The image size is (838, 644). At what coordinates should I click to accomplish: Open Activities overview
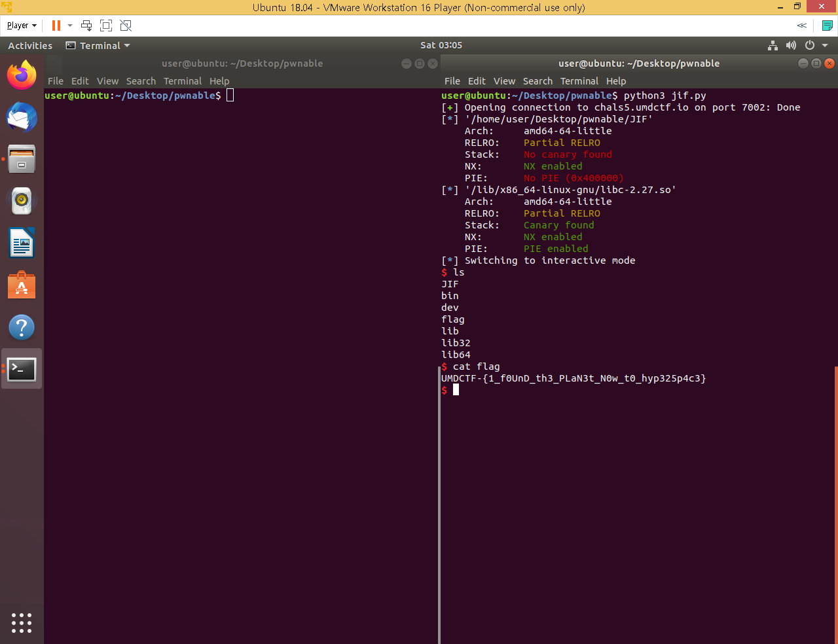pos(30,45)
